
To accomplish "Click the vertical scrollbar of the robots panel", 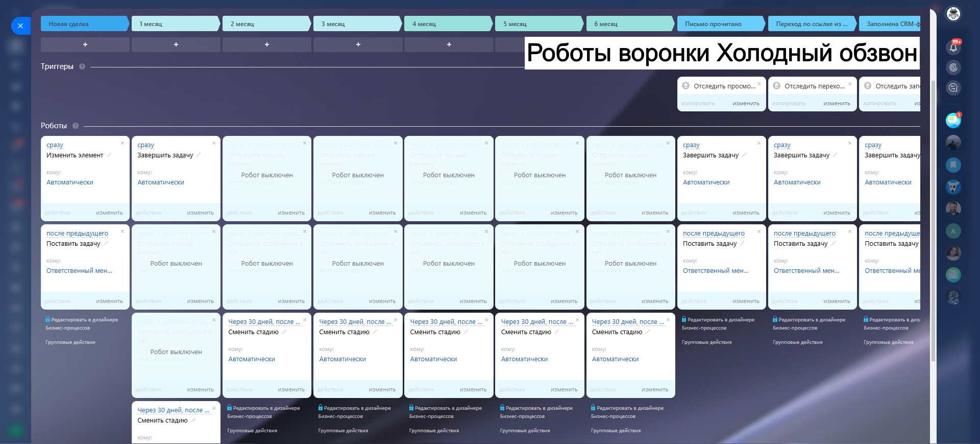I will [x=933, y=220].
